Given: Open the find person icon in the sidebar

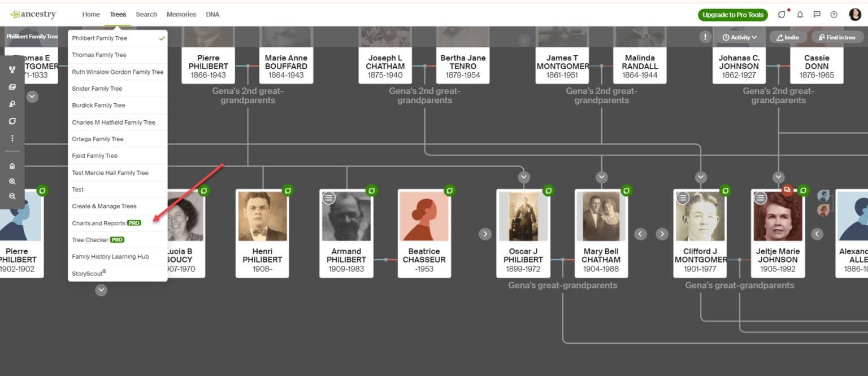Looking at the screenshot, I should click(12, 103).
